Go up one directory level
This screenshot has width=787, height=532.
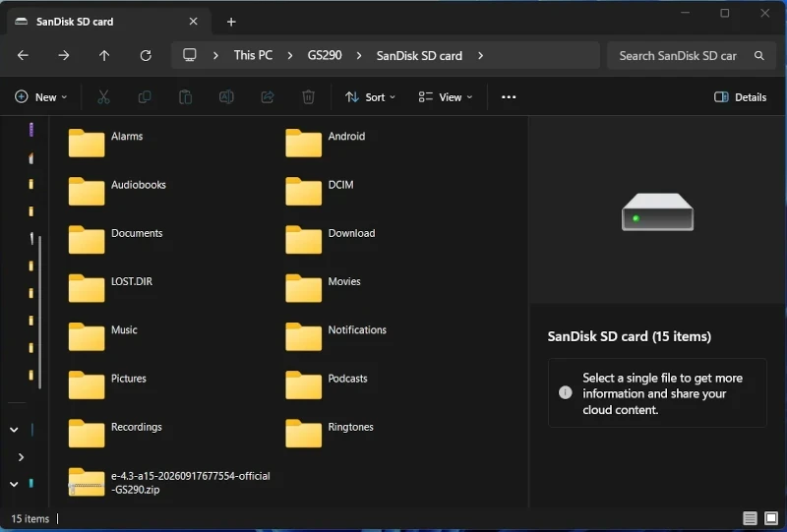104,55
